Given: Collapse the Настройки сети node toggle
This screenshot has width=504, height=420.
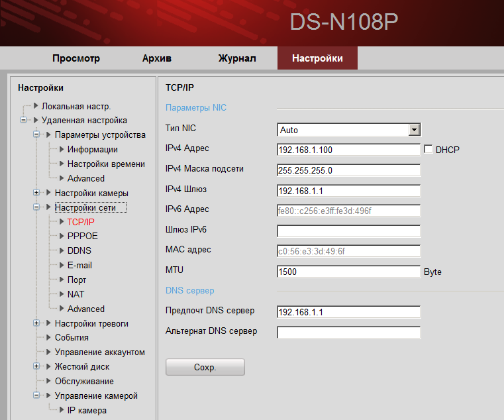Looking at the screenshot, I should pyautogui.click(x=36, y=207).
